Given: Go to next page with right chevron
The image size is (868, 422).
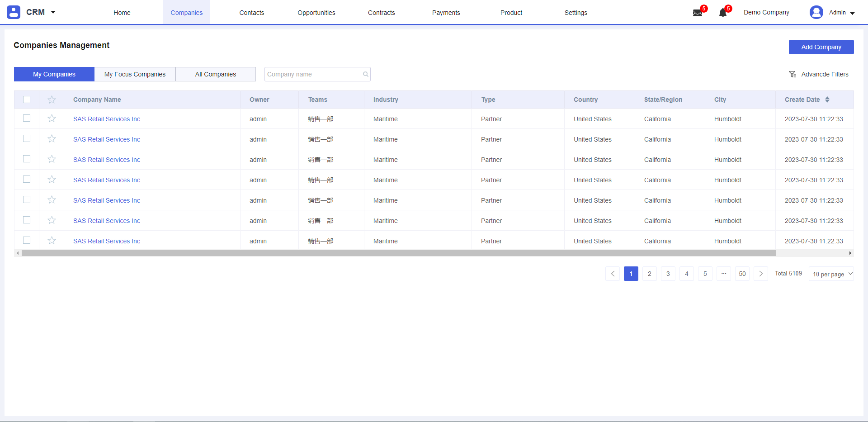Looking at the screenshot, I should (761, 274).
